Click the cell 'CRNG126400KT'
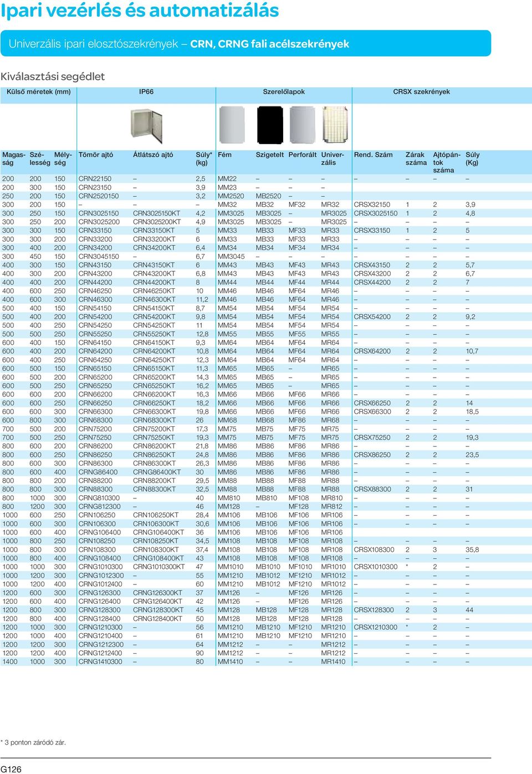This screenshot has width=532, height=774. pos(157,601)
